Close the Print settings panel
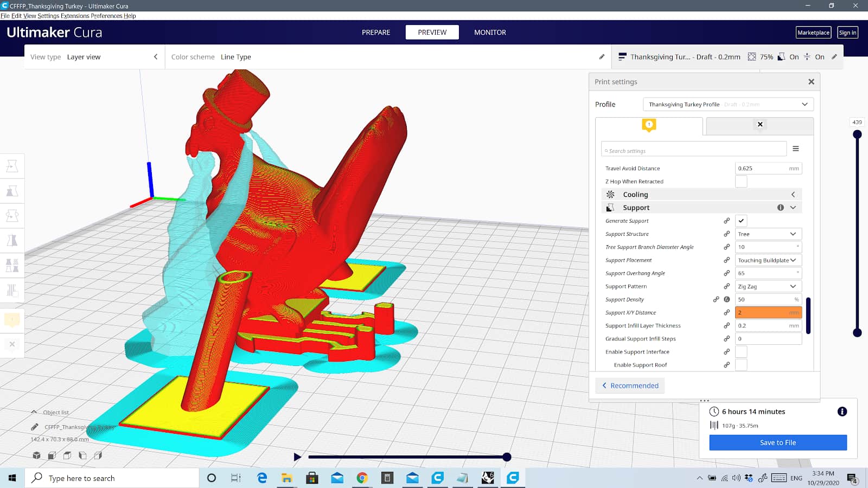Viewport: 868px width, 488px height. pyautogui.click(x=811, y=82)
